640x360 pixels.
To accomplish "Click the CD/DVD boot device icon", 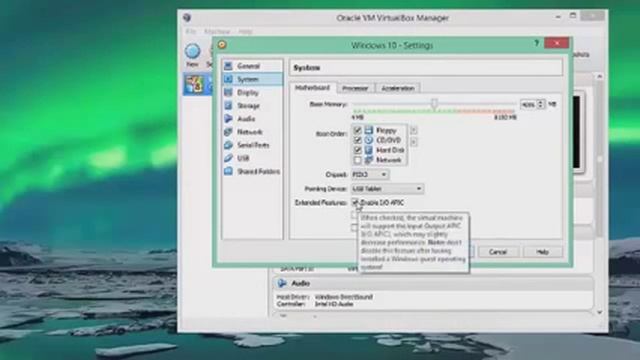I will [x=369, y=140].
